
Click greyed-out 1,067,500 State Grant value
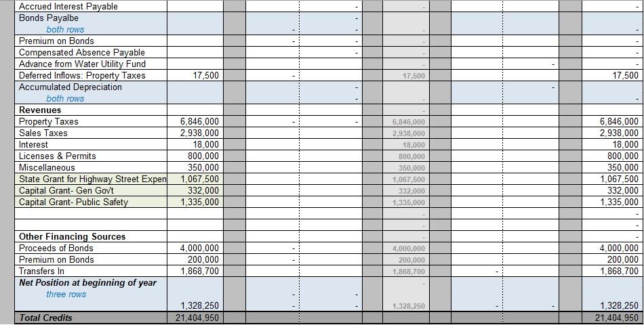click(409, 179)
